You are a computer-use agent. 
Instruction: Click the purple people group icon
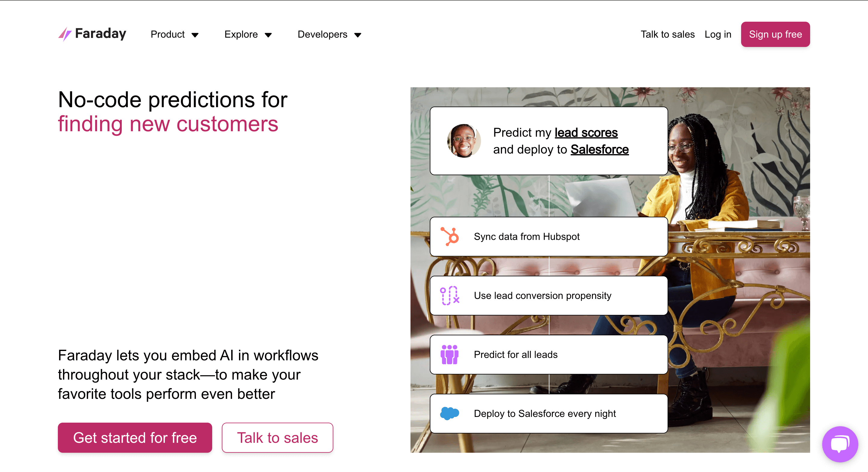[x=449, y=355]
